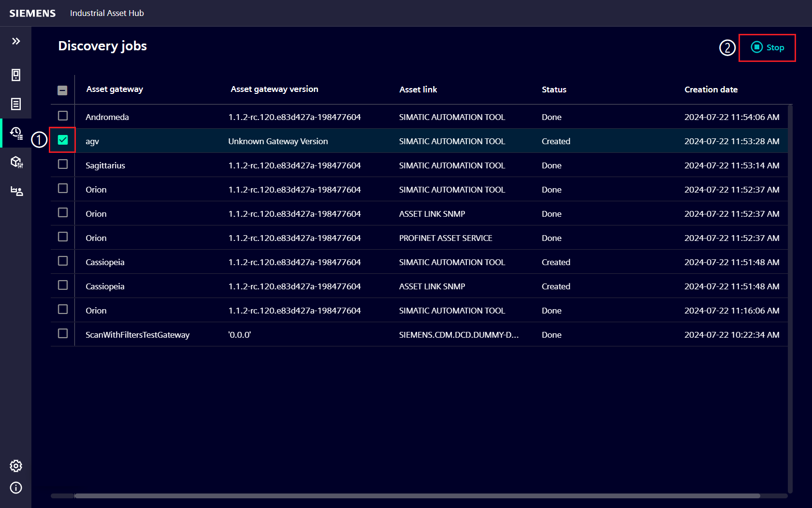Viewport: 812px width, 508px height.
Task: Click the horizontal scrollbar at the bottom
Action: click(x=418, y=496)
